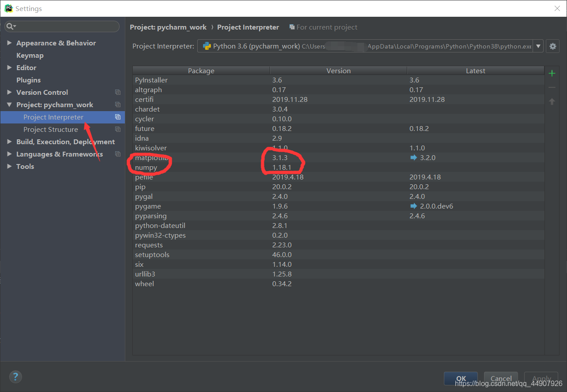Select the pygame package row

pyautogui.click(x=338, y=206)
